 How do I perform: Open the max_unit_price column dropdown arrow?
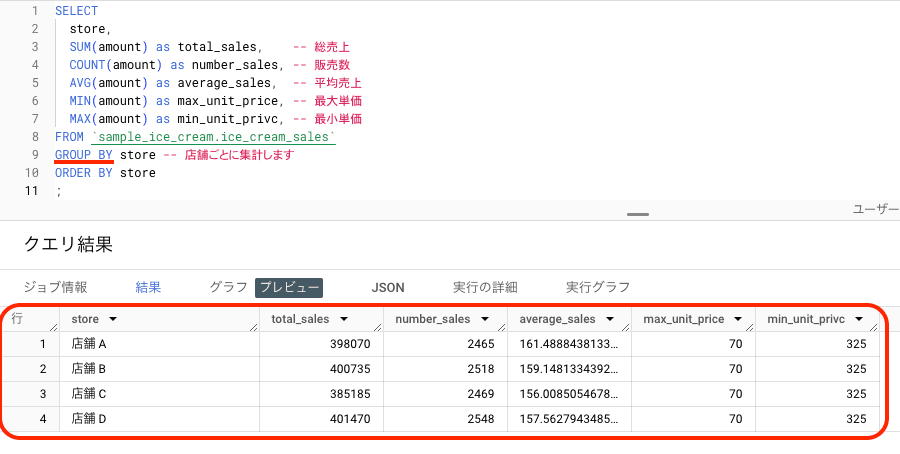(x=738, y=319)
